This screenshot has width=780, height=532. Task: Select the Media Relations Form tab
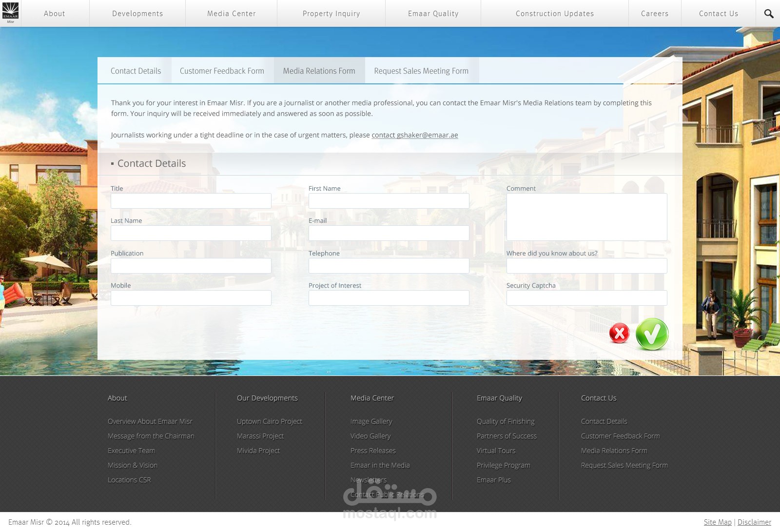[x=319, y=71]
